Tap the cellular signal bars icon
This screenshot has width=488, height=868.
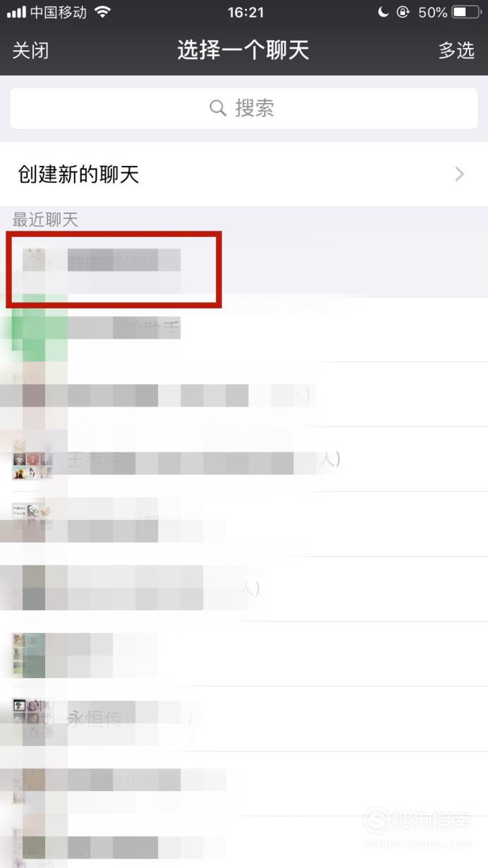tap(16, 12)
